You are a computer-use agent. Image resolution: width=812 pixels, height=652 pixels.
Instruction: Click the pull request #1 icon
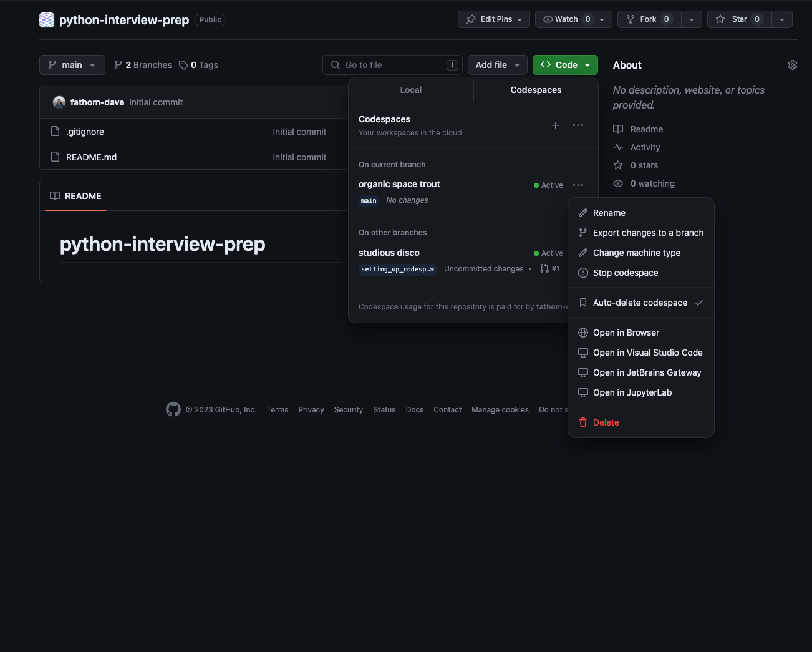[544, 268]
